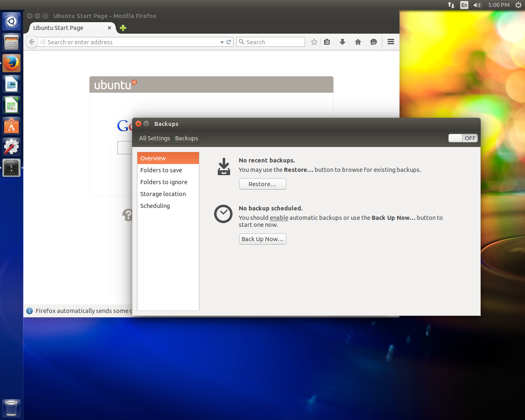Image resolution: width=525 pixels, height=420 pixels.
Task: Click the Backups breadcrumb button
Action: (x=187, y=138)
